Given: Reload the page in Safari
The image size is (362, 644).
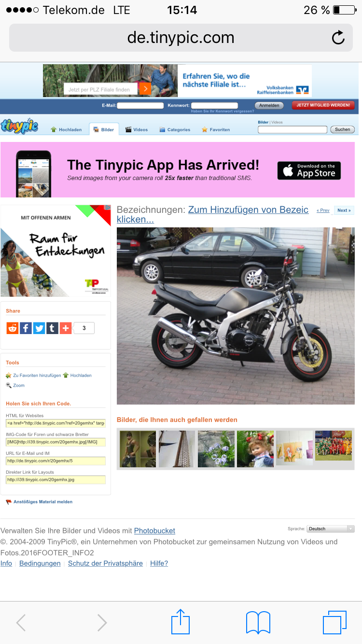Looking at the screenshot, I should (x=338, y=38).
